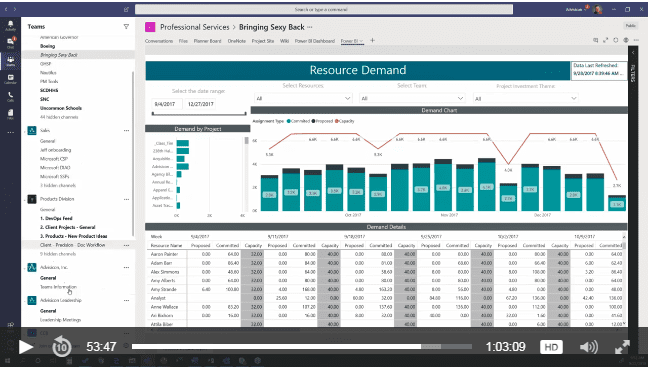
Task: Switch to the Planner Board tab
Action: (207, 41)
